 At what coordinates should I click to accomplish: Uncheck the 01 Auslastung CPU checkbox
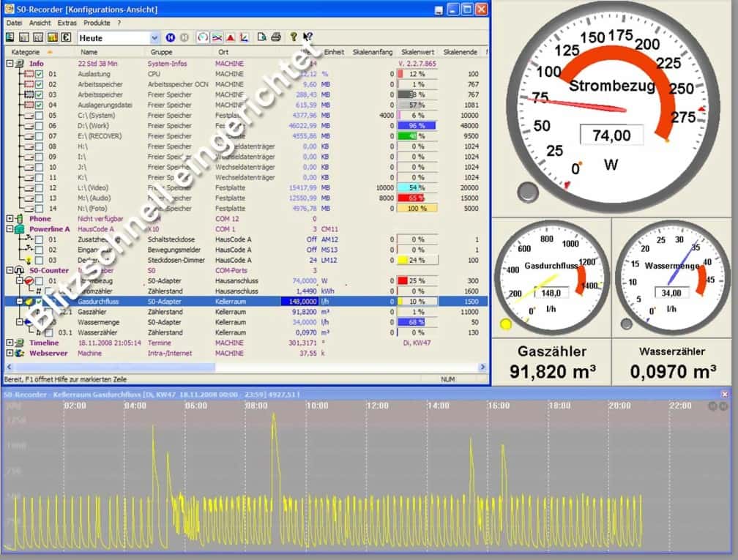(39, 74)
